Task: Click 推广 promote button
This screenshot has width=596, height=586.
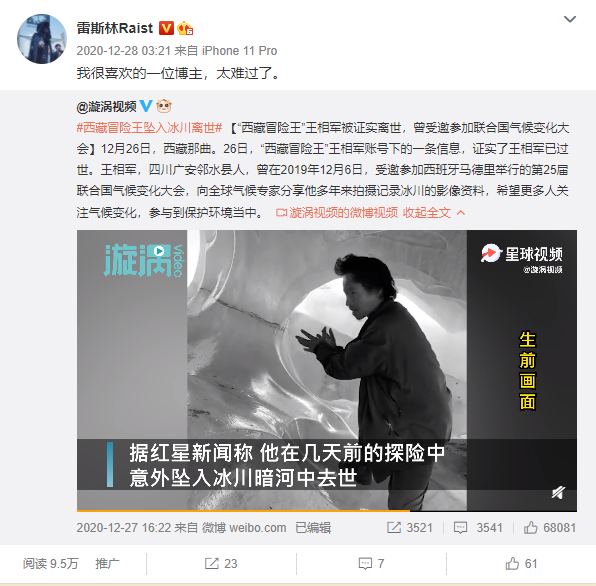Action: click(107, 564)
